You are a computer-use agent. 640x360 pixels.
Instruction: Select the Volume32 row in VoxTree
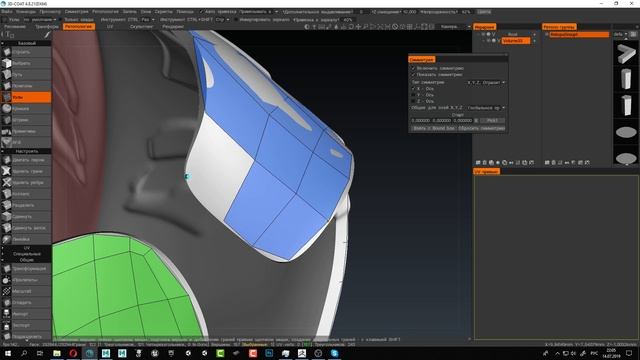pos(516,41)
